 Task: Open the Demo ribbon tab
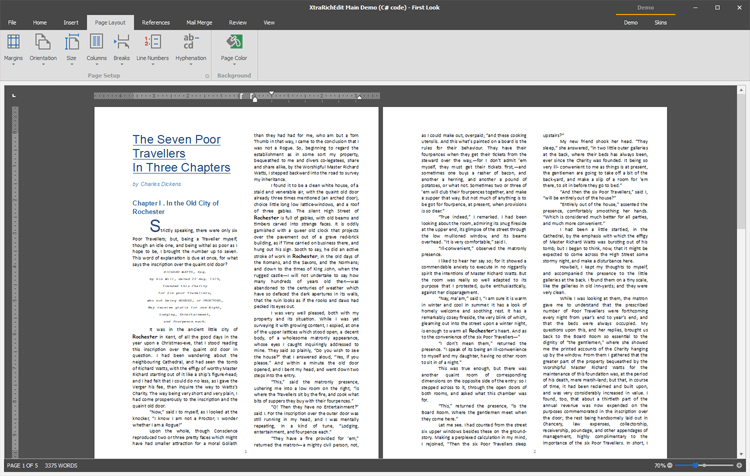coord(630,22)
